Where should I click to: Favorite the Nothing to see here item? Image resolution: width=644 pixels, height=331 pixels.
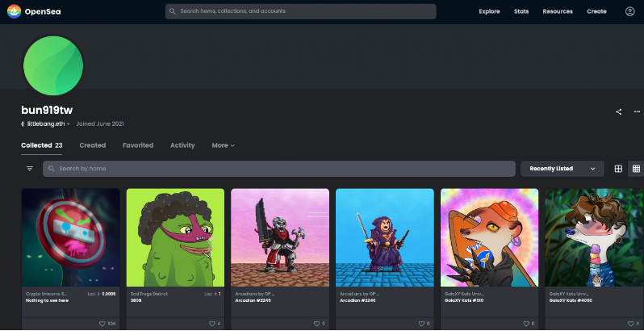[102, 324]
